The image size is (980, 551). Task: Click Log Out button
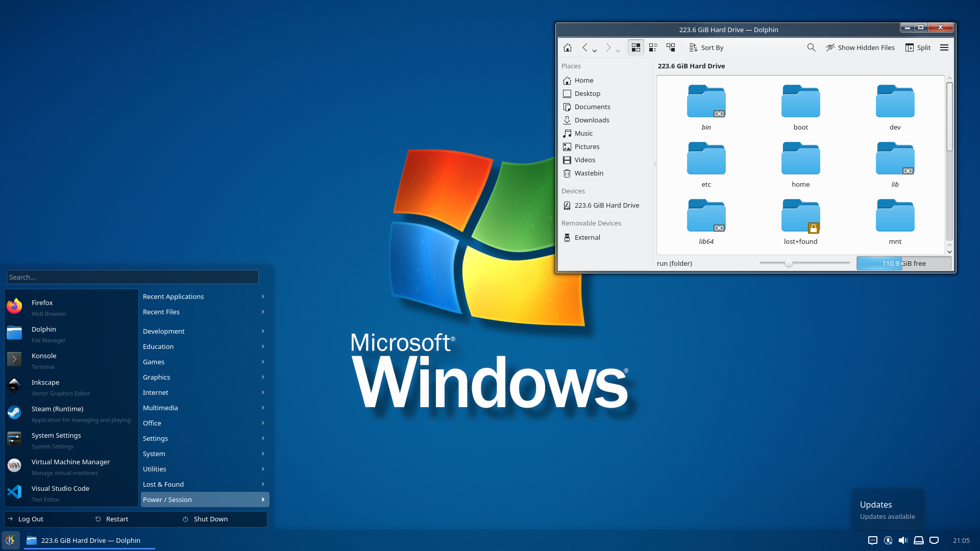tap(48, 519)
